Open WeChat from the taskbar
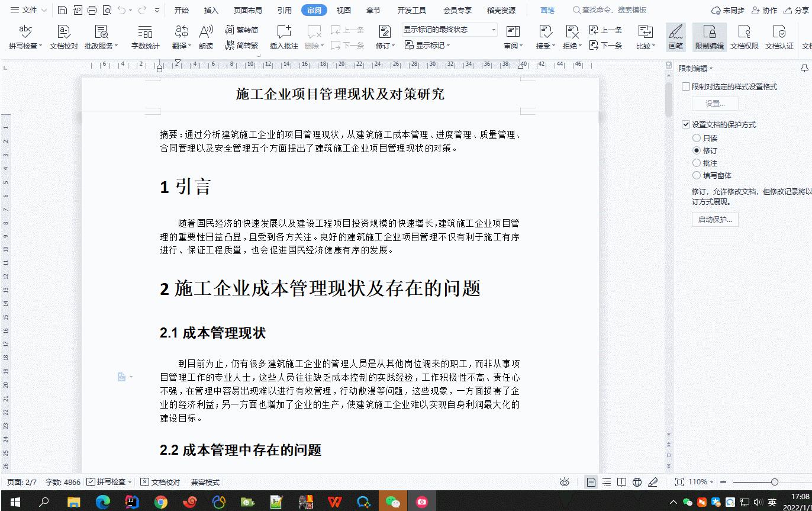812x511 pixels. click(x=392, y=502)
